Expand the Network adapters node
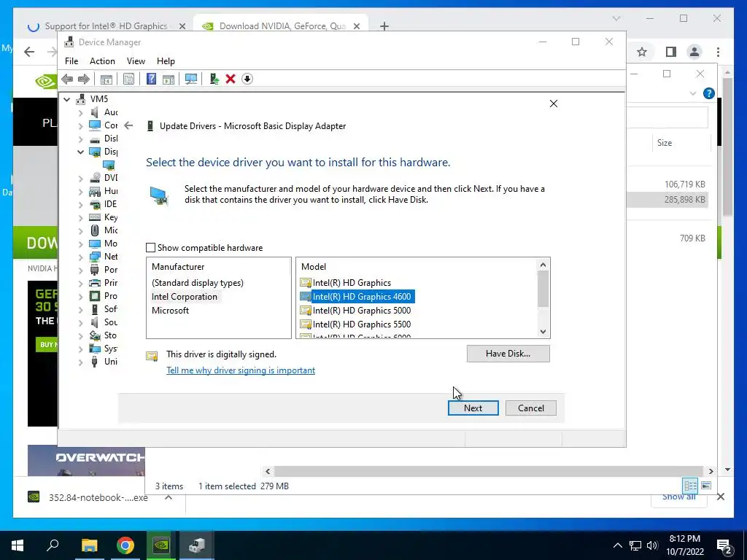 coord(80,257)
